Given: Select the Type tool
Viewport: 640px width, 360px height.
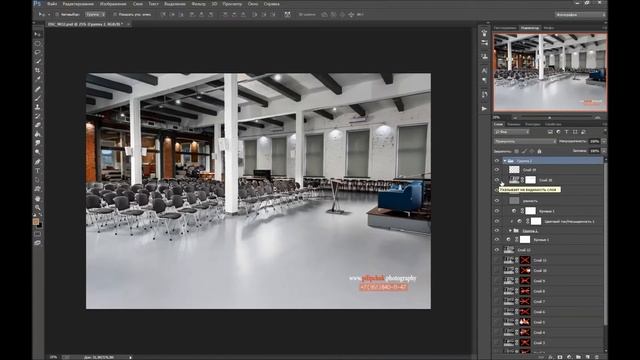Looking at the screenshot, I should [x=38, y=171].
